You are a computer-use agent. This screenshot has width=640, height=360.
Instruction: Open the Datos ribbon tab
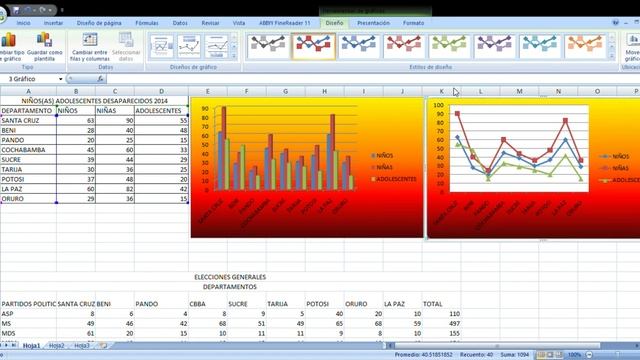click(180, 23)
